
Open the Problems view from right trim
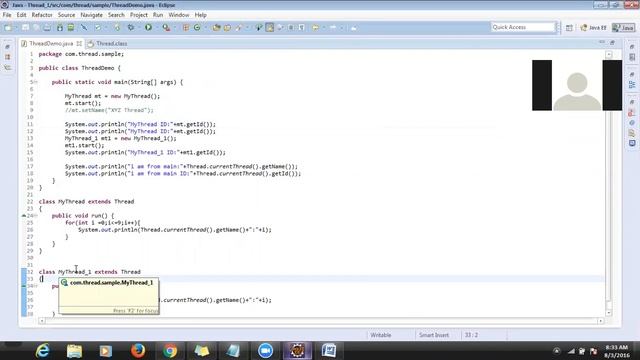(632, 112)
